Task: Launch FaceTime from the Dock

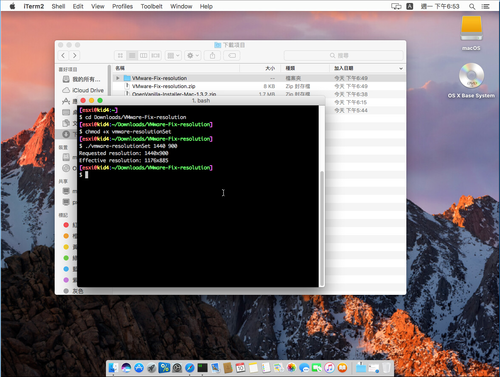Action: pyautogui.click(x=317, y=368)
